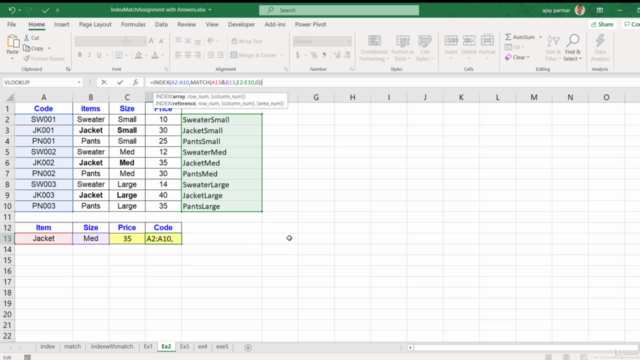Click the Cut scissors icon
640x360 pixels.
[27, 38]
